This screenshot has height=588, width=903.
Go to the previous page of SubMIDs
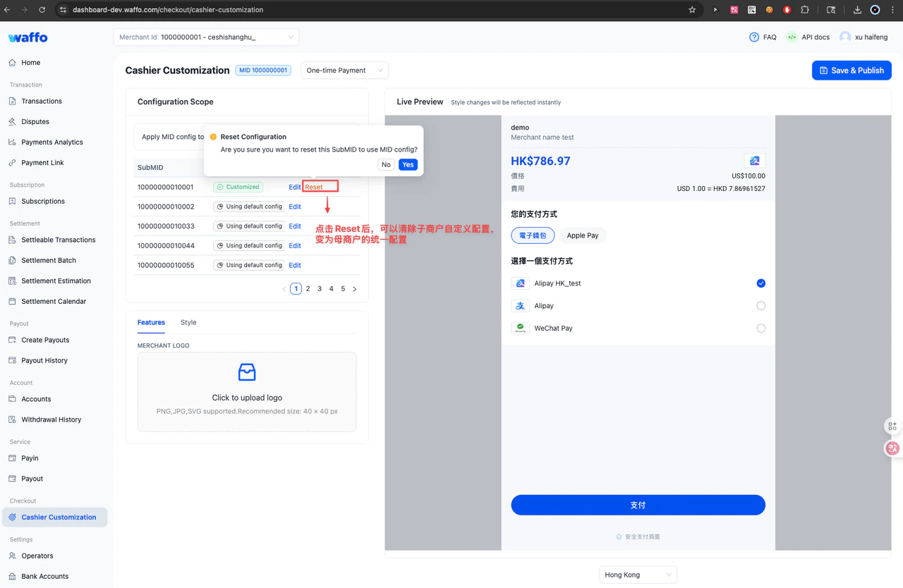(284, 289)
